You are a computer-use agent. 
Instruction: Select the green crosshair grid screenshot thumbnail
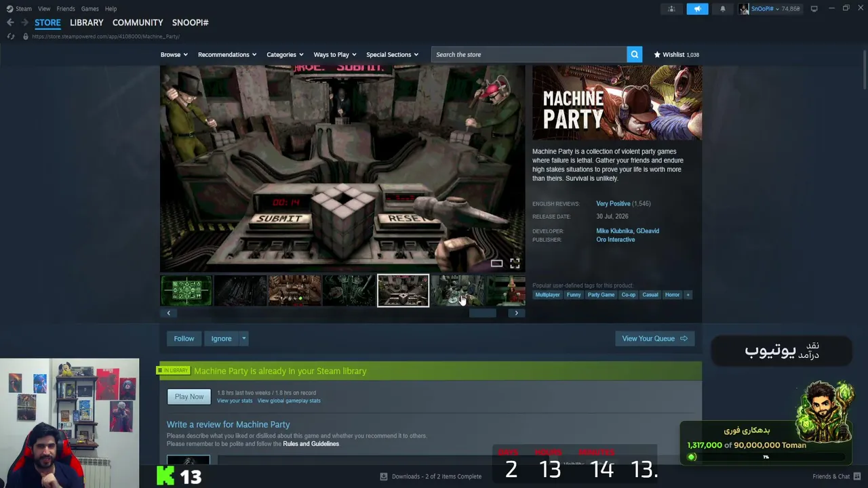click(x=186, y=291)
